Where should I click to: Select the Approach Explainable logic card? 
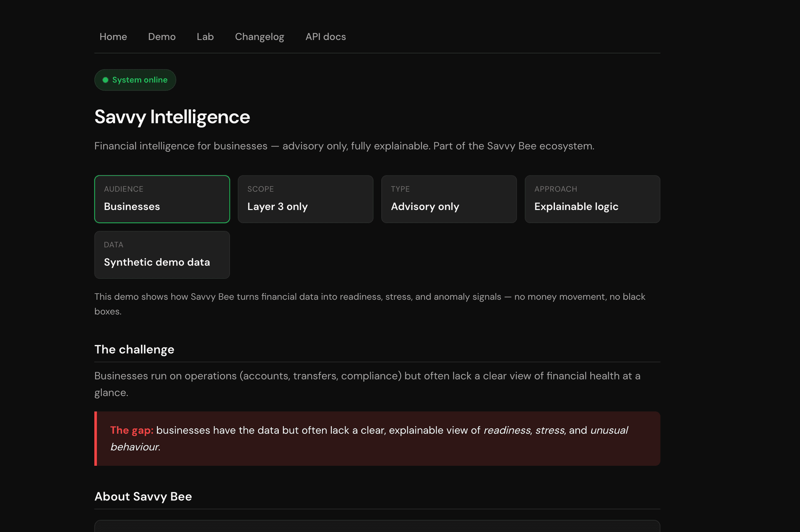[592, 199]
